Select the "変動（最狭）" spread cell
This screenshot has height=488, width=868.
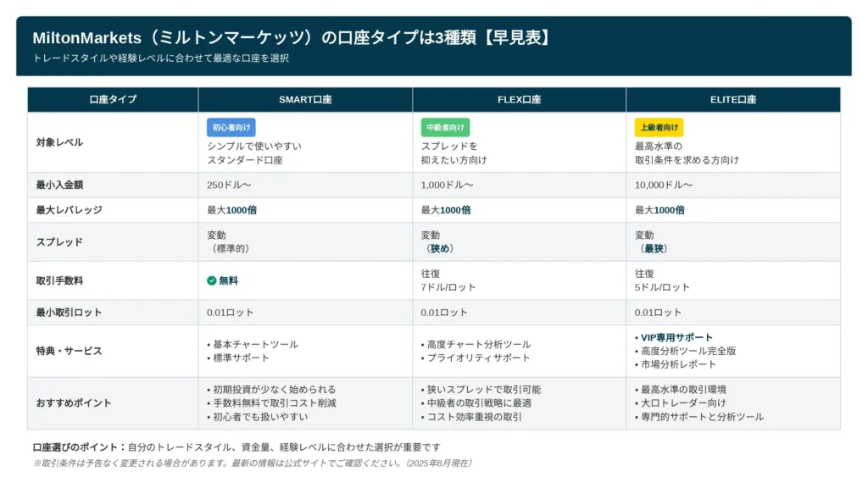coord(733,241)
